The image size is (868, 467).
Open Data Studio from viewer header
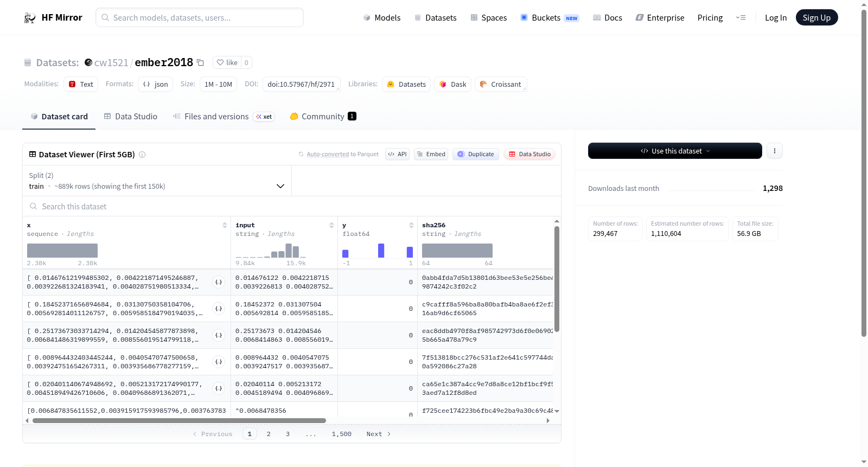(529, 154)
